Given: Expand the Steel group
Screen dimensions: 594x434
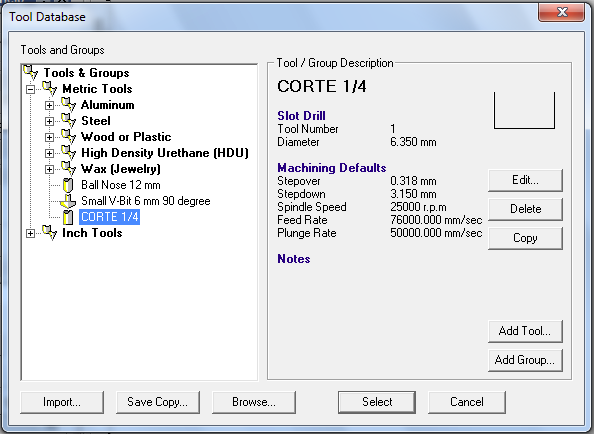Looking at the screenshot, I should pos(49,121).
